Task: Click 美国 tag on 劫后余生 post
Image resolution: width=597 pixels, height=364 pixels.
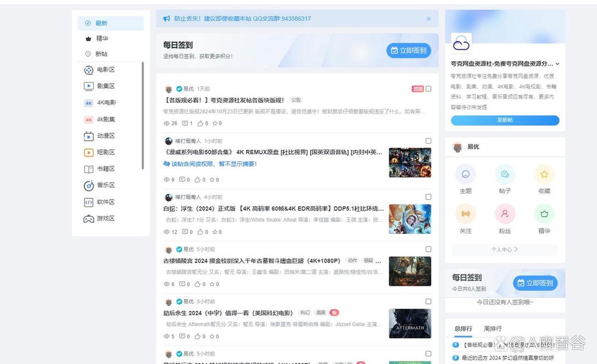Action: pos(321,313)
